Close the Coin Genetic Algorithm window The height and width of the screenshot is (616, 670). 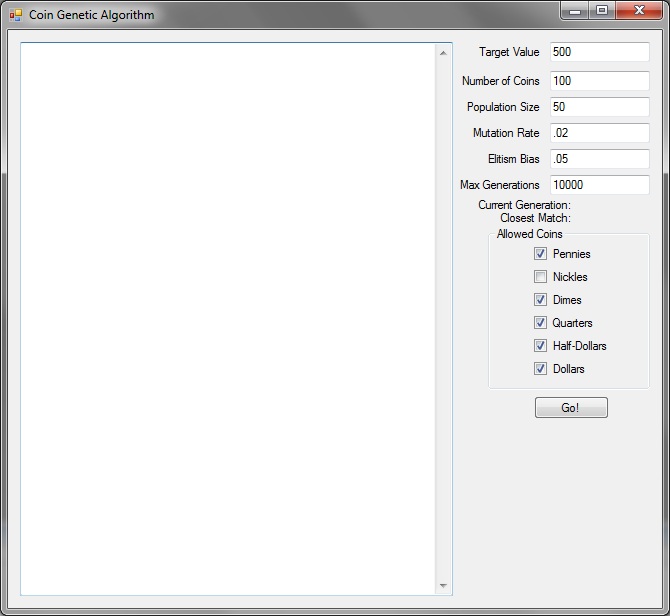(637, 11)
